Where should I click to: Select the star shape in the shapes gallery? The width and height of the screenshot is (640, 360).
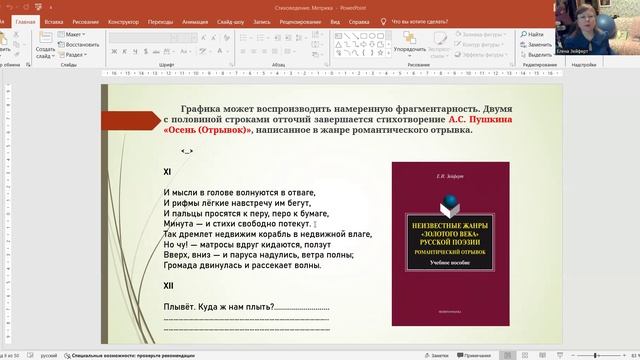pos(380,53)
